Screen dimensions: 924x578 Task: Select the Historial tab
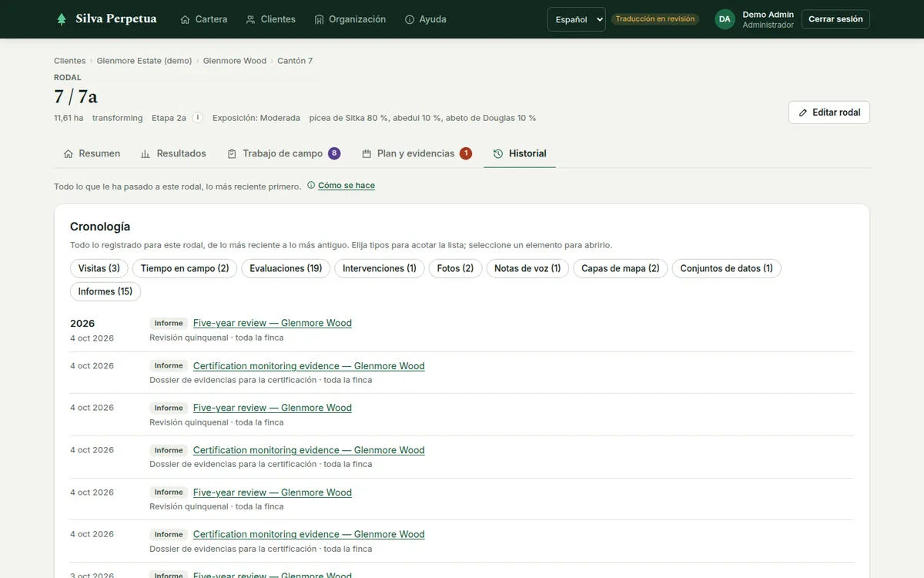click(x=520, y=153)
